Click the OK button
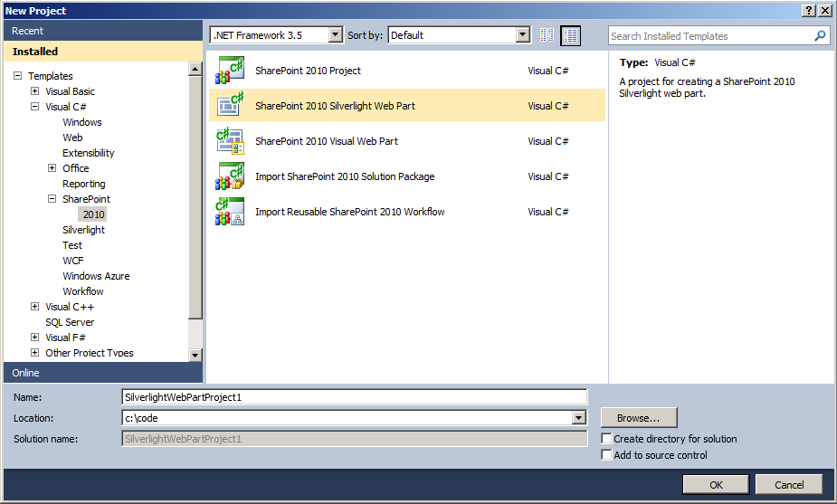 716,485
